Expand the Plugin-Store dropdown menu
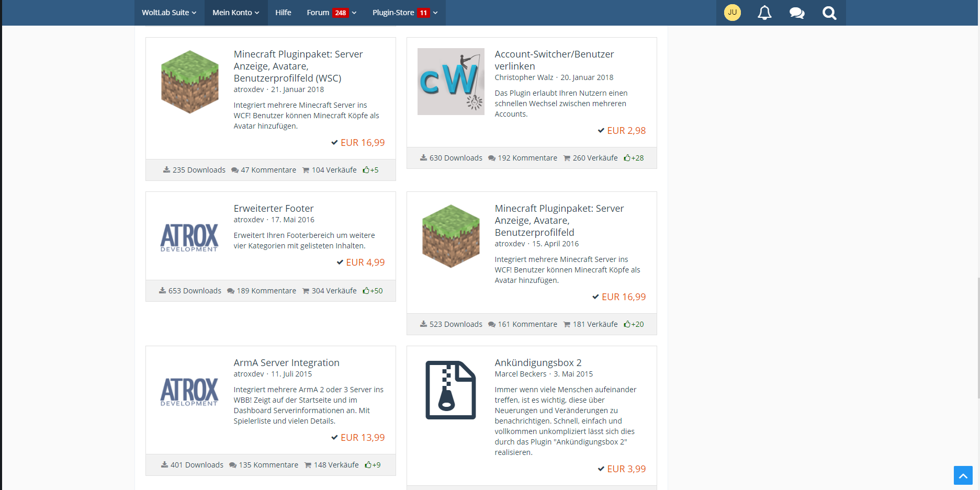 coord(405,13)
